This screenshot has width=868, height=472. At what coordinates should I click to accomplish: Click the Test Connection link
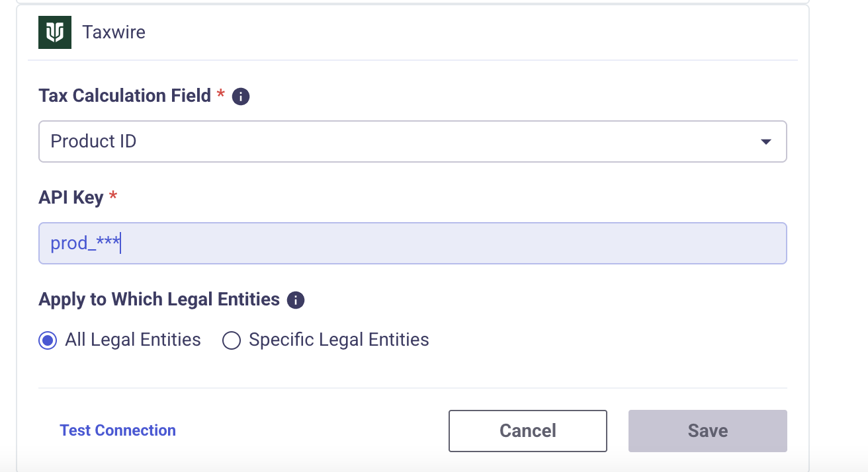[118, 430]
